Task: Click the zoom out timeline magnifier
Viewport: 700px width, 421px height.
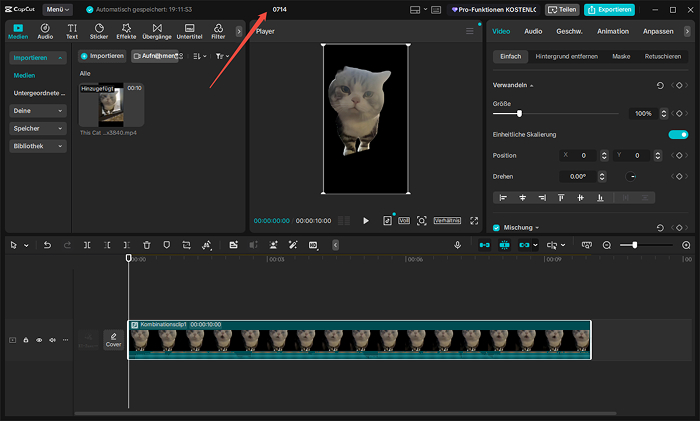Action: point(607,245)
